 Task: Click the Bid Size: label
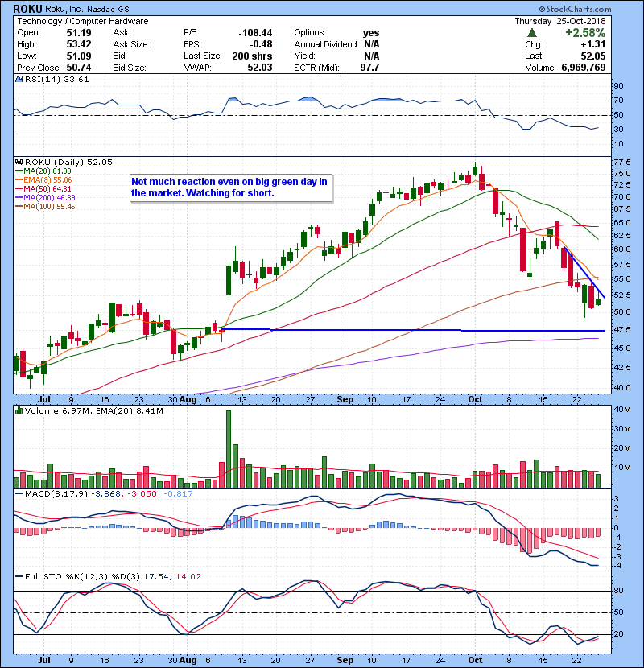(x=130, y=68)
